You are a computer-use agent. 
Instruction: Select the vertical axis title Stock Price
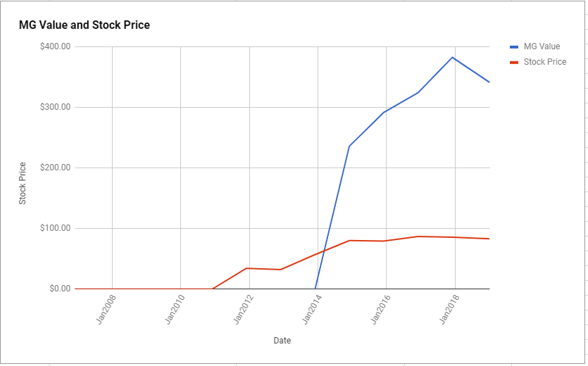[x=23, y=184]
